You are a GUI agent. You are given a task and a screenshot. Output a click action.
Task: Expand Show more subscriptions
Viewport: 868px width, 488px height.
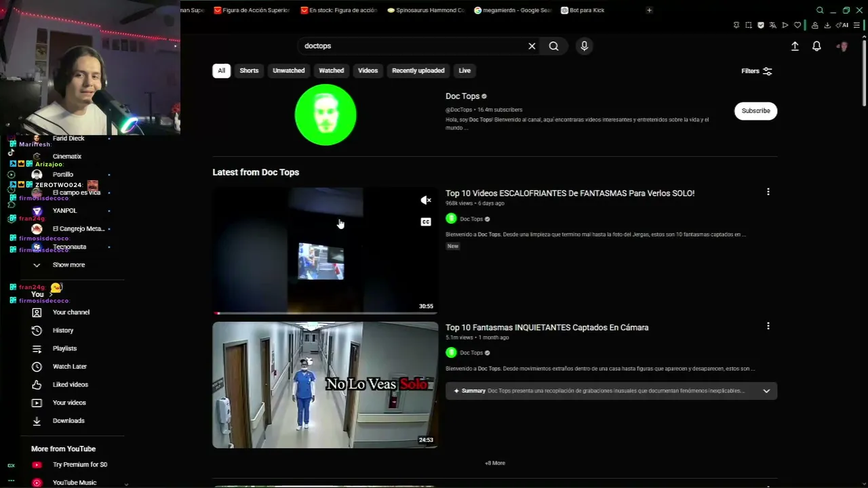[68, 265]
